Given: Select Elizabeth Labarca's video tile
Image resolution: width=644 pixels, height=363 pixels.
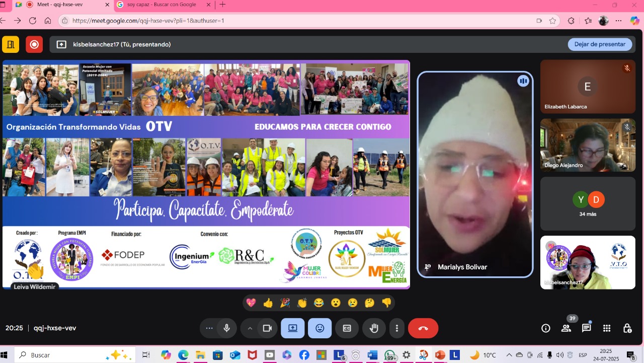Looking at the screenshot, I should pyautogui.click(x=588, y=87).
